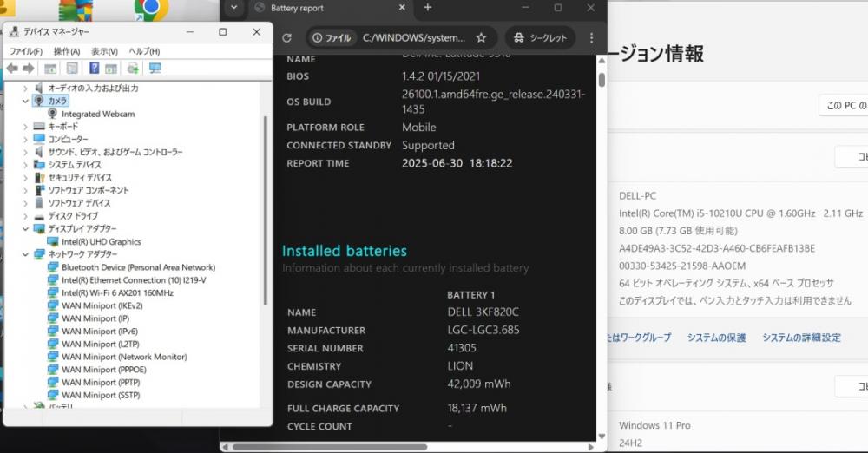Click the ワークグループ link in Settings

(x=640, y=338)
